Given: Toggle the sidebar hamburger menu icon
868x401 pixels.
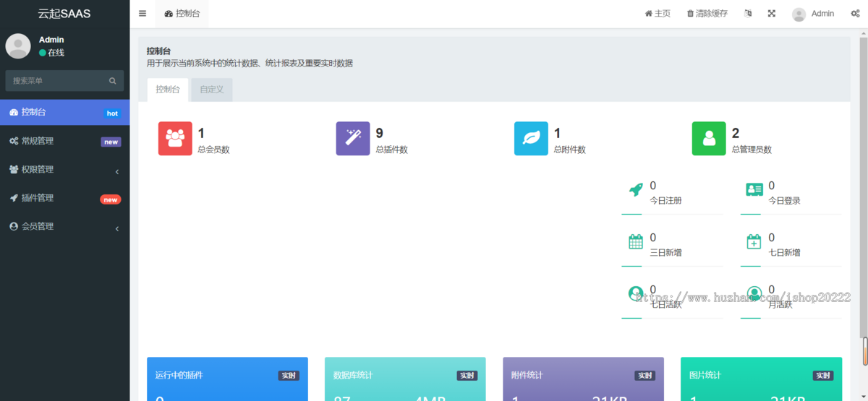Looking at the screenshot, I should [142, 14].
